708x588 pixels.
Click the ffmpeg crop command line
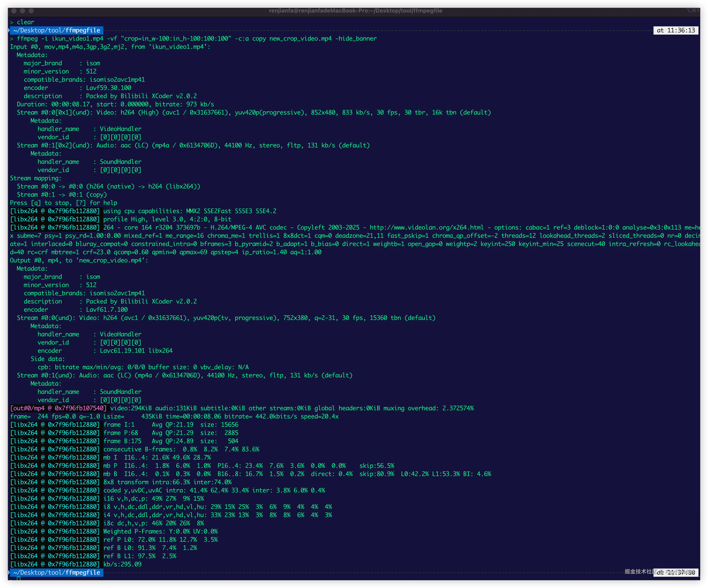(197, 38)
